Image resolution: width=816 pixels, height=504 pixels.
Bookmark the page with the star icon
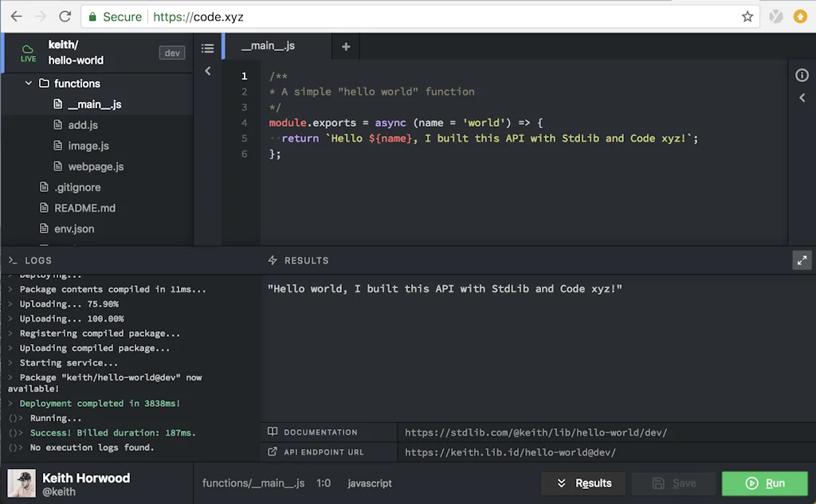click(x=747, y=16)
